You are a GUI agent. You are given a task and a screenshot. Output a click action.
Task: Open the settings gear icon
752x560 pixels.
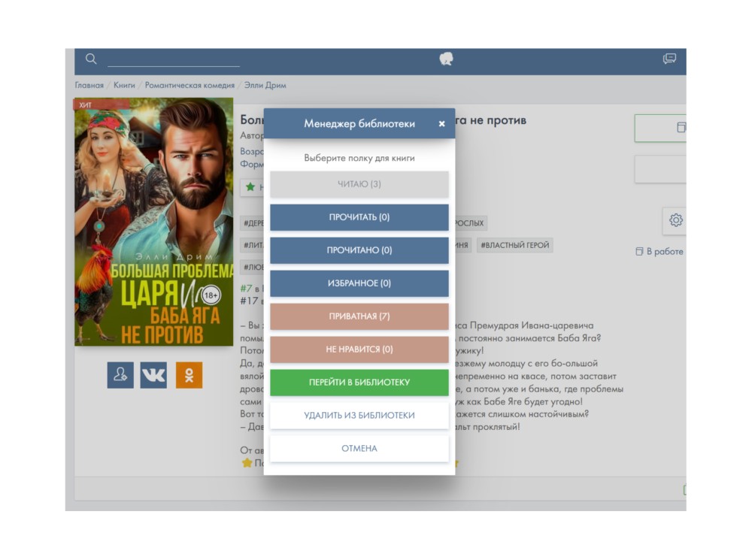pos(675,220)
